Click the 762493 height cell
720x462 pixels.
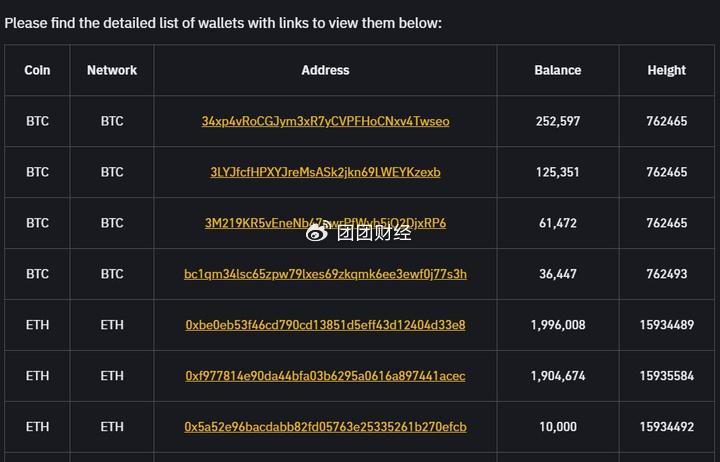tap(666, 274)
